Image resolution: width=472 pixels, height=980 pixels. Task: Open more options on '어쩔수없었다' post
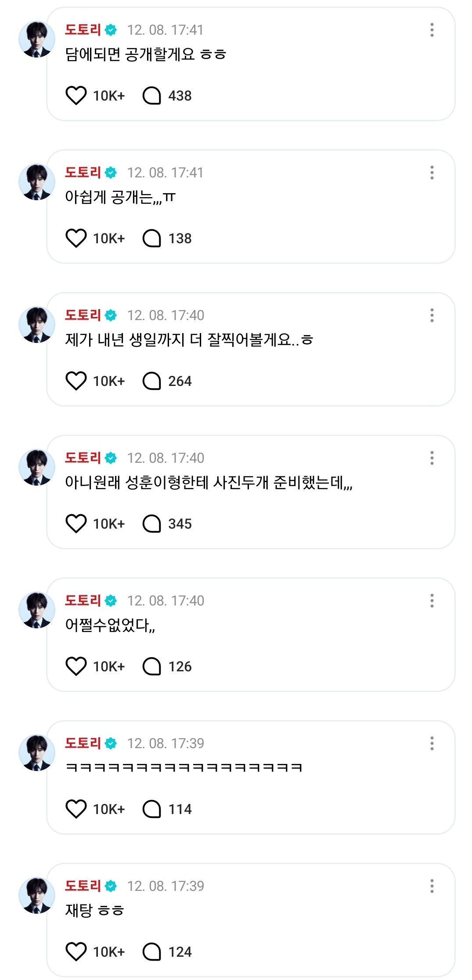pyautogui.click(x=432, y=601)
